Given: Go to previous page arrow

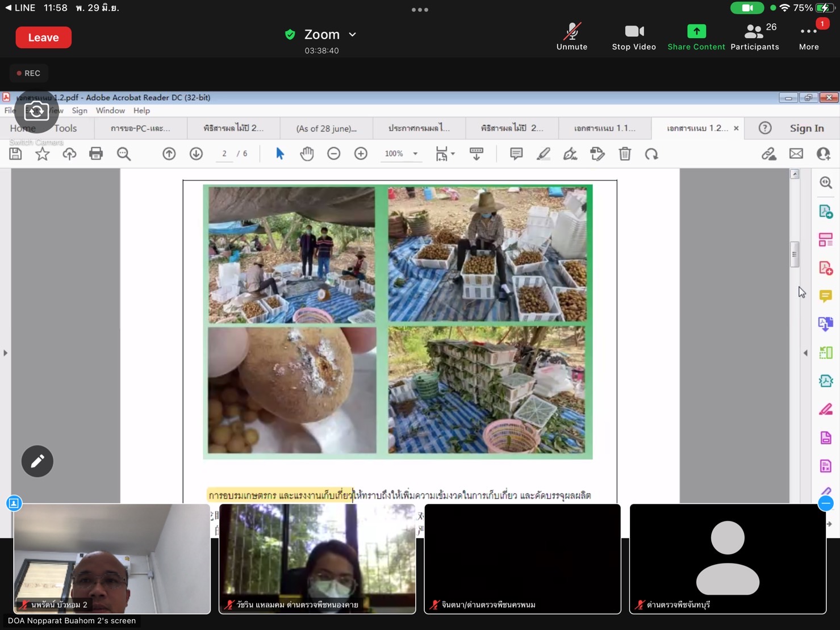Looking at the screenshot, I should 169,154.
